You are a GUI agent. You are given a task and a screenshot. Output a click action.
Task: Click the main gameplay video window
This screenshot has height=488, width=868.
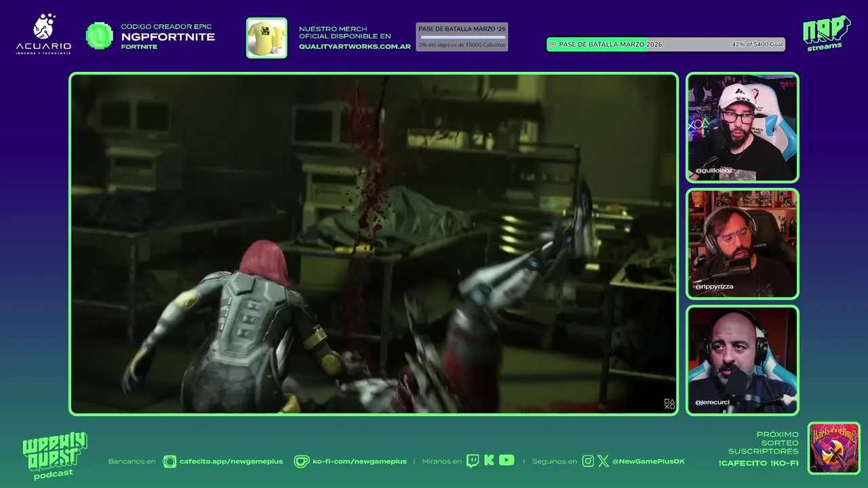(x=374, y=244)
